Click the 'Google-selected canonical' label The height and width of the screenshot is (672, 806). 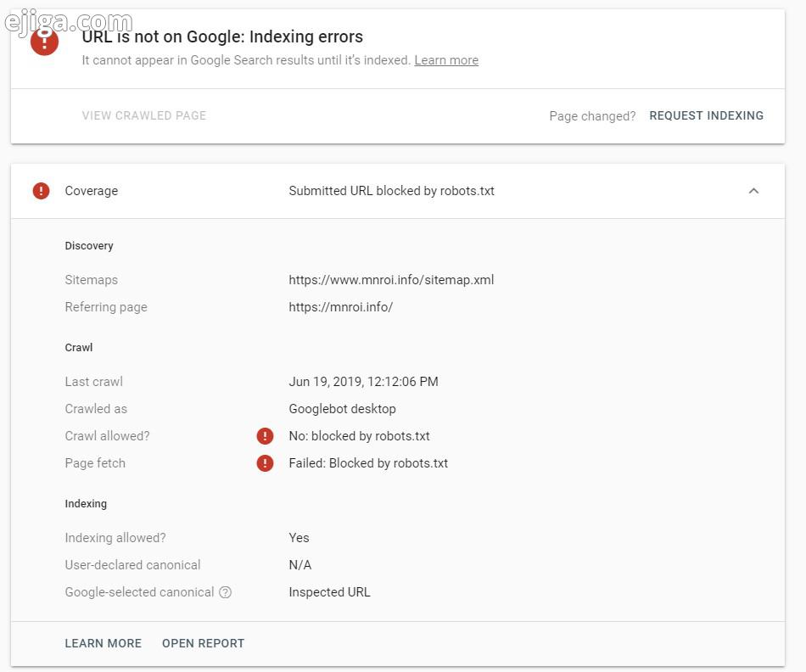[139, 592]
